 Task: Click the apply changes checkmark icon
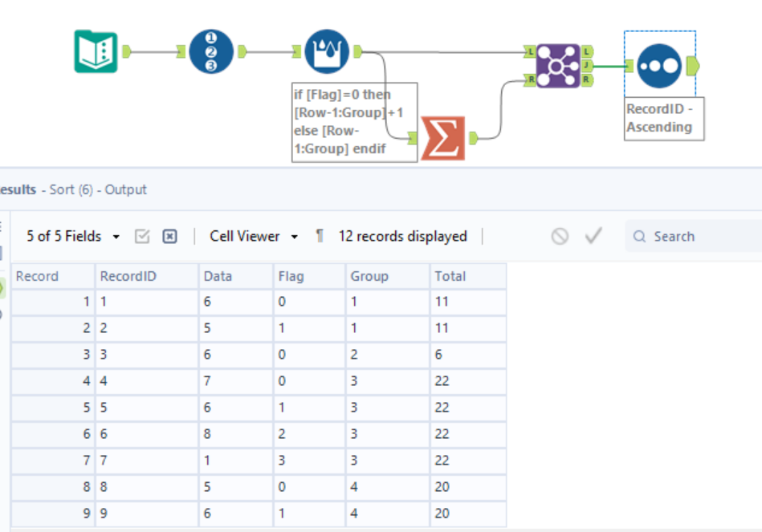[593, 236]
